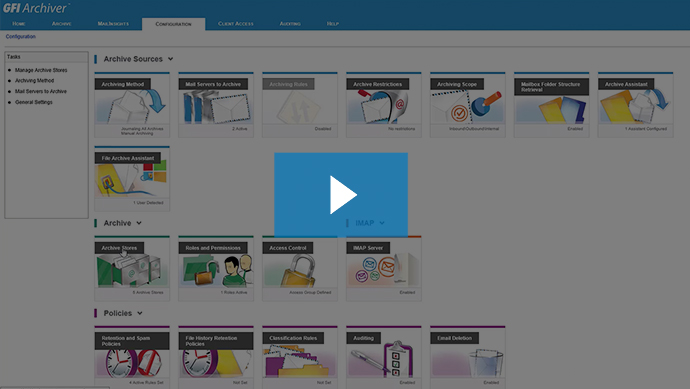Screen dimensions: 690x389
Task: Click 'Disabled' under Archiving Rules
Action: click(323, 129)
